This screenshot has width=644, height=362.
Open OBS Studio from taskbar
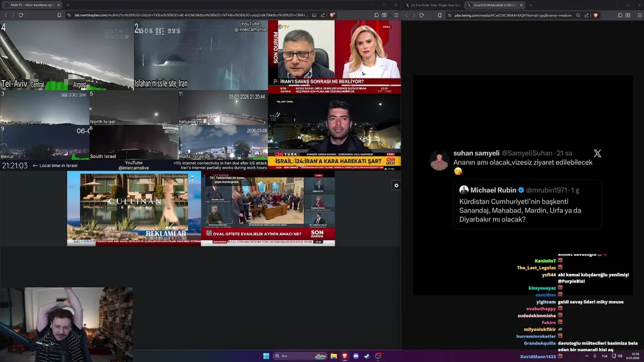click(378, 356)
